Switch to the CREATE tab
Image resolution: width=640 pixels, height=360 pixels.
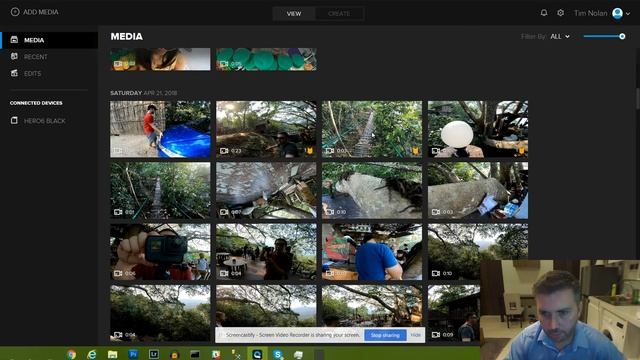339,13
